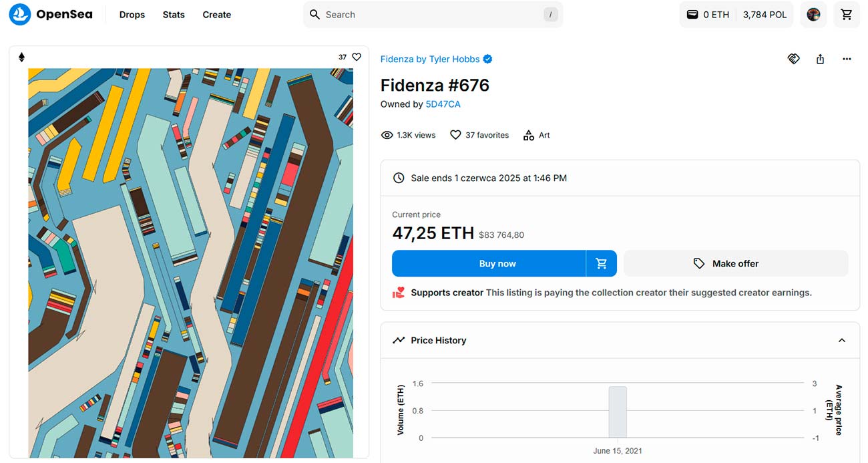868x463 pixels.
Task: Open the three-dot more options menu
Action: tap(847, 59)
